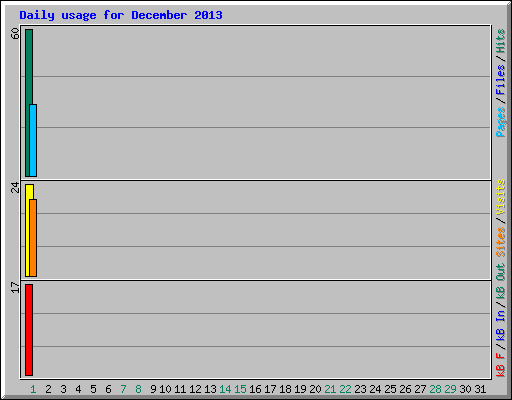Click day 18 on the x-axis
Screen dimensions: 512x400
coord(285,389)
